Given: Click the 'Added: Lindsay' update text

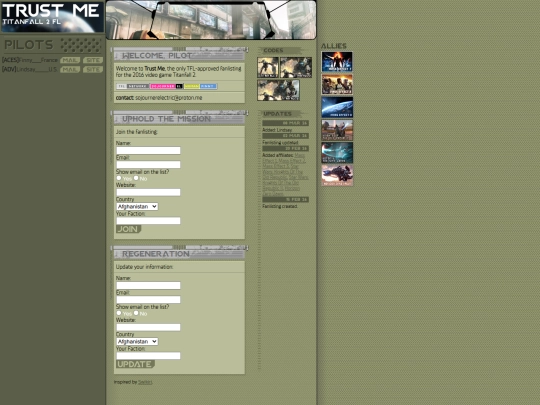Looking at the screenshot, I should pyautogui.click(x=277, y=130).
